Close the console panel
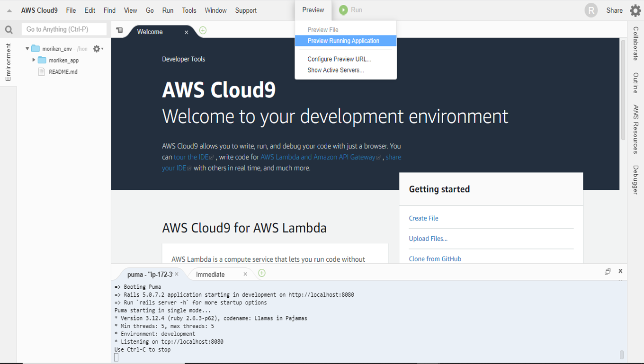 point(620,271)
